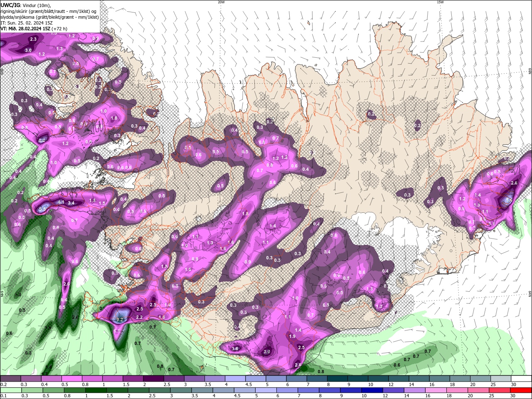This screenshot has width=532, height=399.
Task: Click the lower legend swatch labeled 3.5
Action: pyautogui.click(x=202, y=390)
